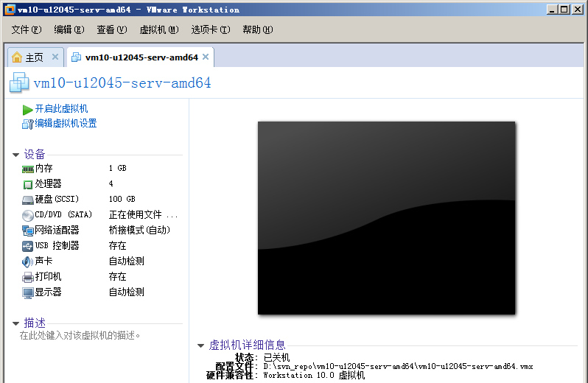Close the VMware Workstation window
Image resolution: width=588 pixels, height=383 pixels.
[x=578, y=10]
